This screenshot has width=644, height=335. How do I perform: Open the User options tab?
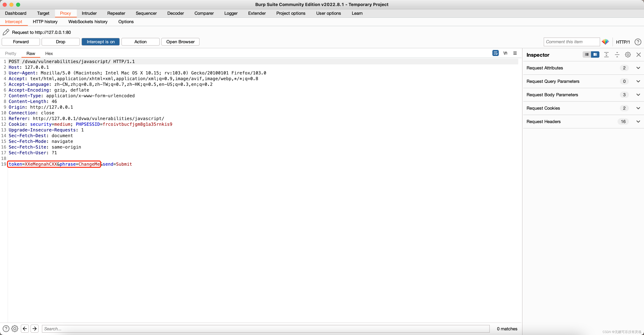[329, 13]
